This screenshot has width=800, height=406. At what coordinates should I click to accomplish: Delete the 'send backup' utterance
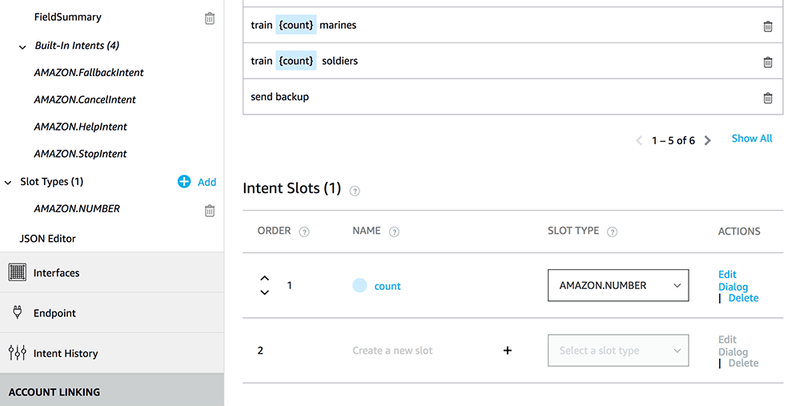click(x=767, y=98)
